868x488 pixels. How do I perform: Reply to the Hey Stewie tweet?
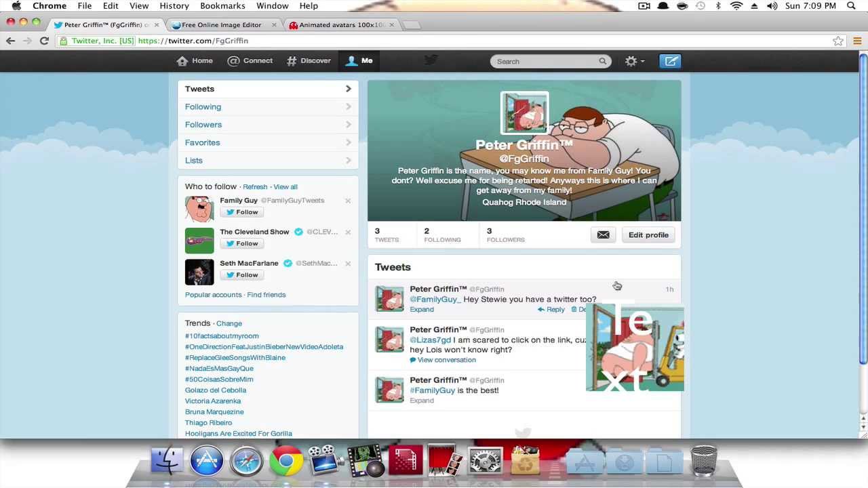551,310
